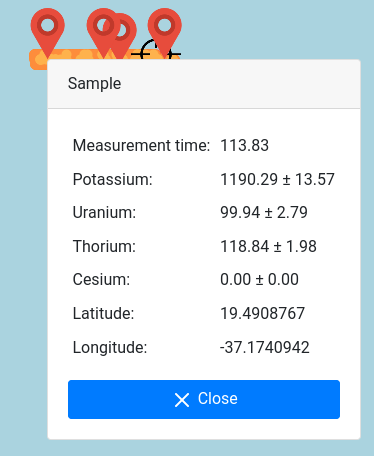This screenshot has width=374, height=456.
Task: Click the Uranium value 99.94 ± 2.79
Action: (264, 212)
